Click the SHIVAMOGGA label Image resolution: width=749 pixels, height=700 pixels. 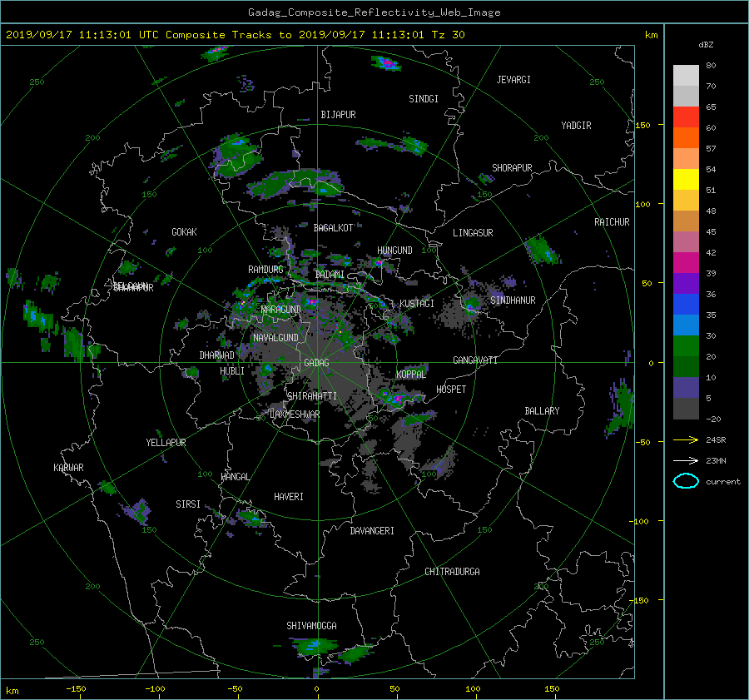tap(311, 626)
